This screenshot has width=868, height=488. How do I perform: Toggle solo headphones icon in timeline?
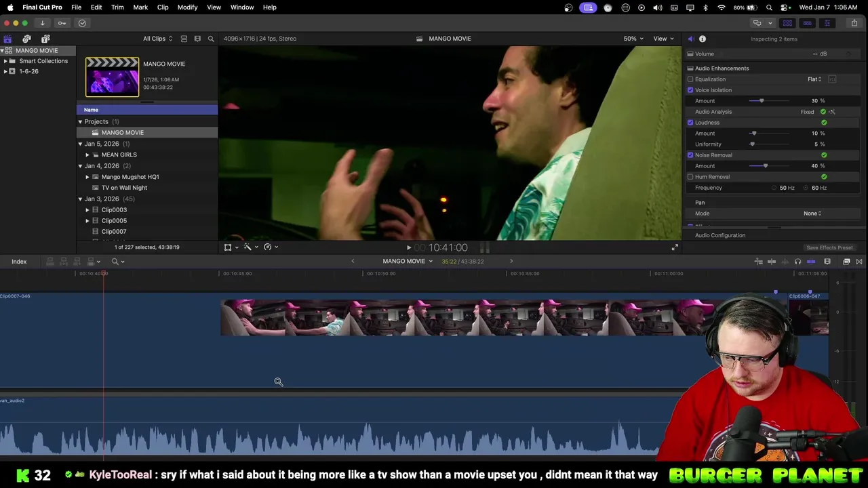797,262
